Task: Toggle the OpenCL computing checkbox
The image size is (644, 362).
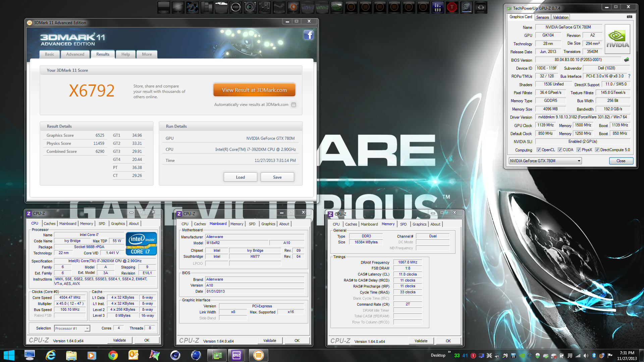Action: pyautogui.click(x=539, y=150)
